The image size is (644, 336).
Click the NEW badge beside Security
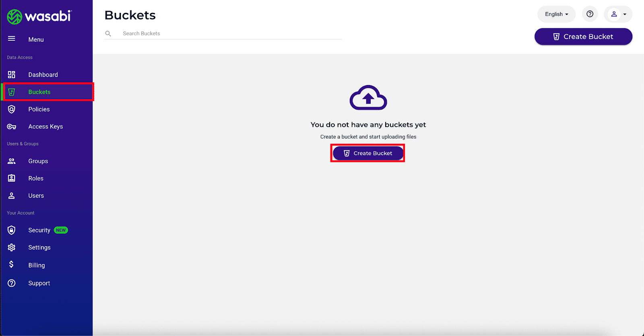(61, 230)
